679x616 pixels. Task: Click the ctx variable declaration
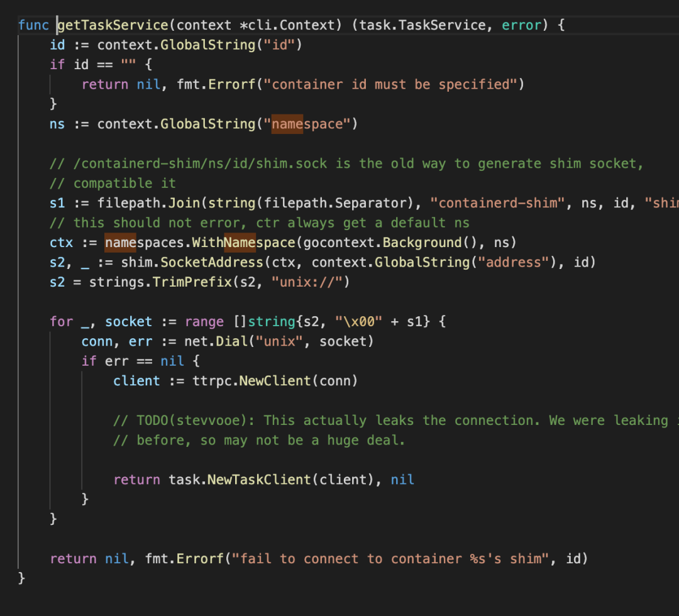pos(61,243)
